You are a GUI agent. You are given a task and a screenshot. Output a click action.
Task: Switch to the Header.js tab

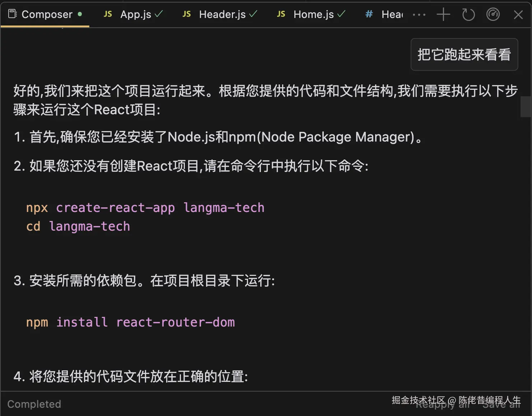(222, 14)
